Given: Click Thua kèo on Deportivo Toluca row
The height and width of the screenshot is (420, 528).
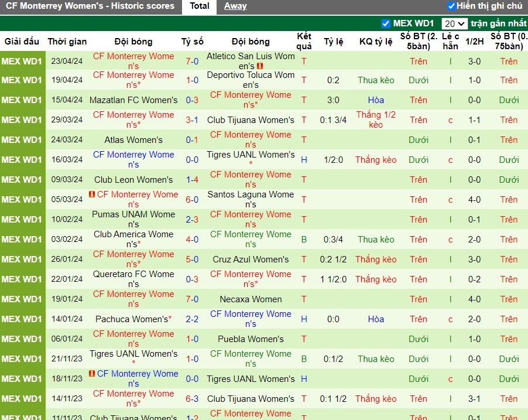Looking at the screenshot, I should pos(376,80).
